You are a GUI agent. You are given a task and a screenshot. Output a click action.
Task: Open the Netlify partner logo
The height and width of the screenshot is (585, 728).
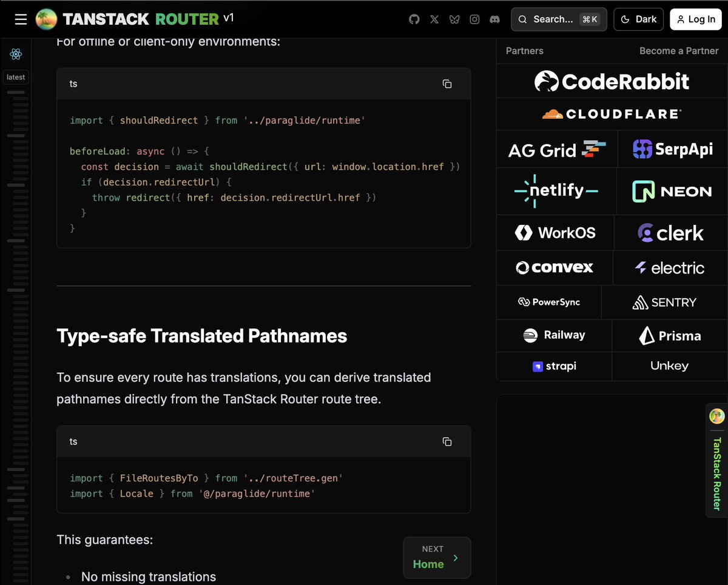click(x=556, y=191)
